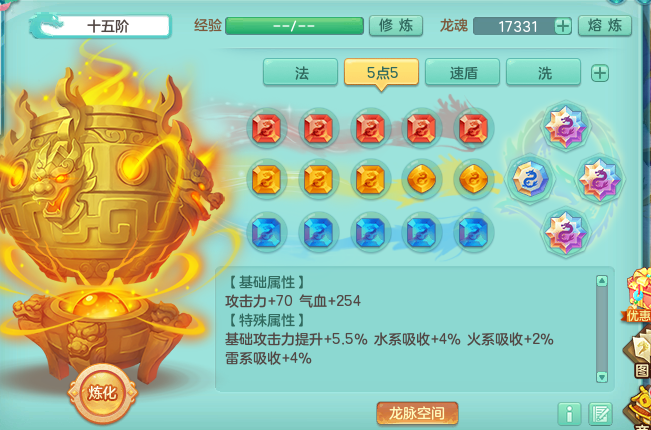Click the scroll down arrow in attributes panel

(x=602, y=377)
